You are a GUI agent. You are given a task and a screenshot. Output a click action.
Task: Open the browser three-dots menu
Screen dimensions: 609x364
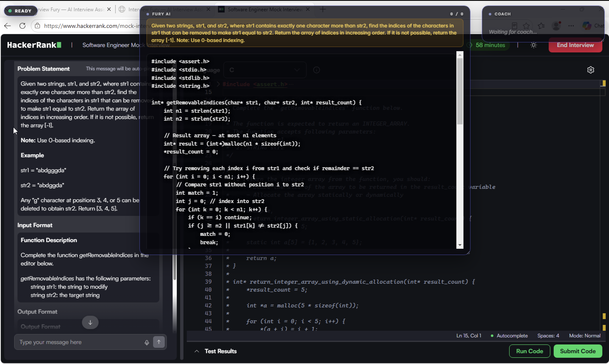pyautogui.click(x=571, y=26)
